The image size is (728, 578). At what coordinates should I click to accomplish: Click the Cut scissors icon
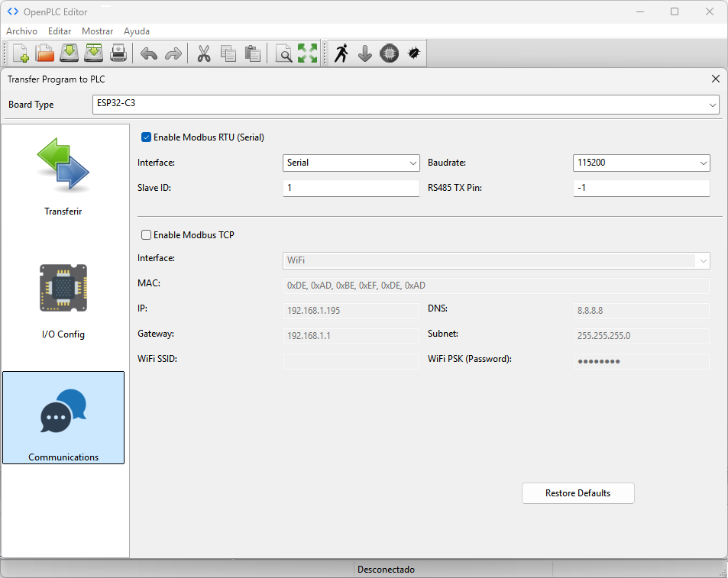click(x=204, y=53)
